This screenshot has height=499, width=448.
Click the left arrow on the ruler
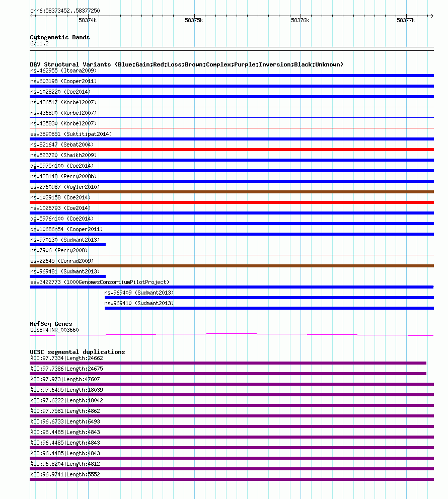pyautogui.click(x=32, y=16)
